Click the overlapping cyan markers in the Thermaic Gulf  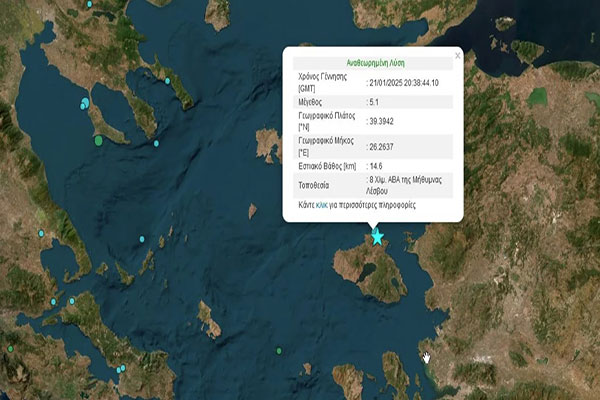point(85,104)
